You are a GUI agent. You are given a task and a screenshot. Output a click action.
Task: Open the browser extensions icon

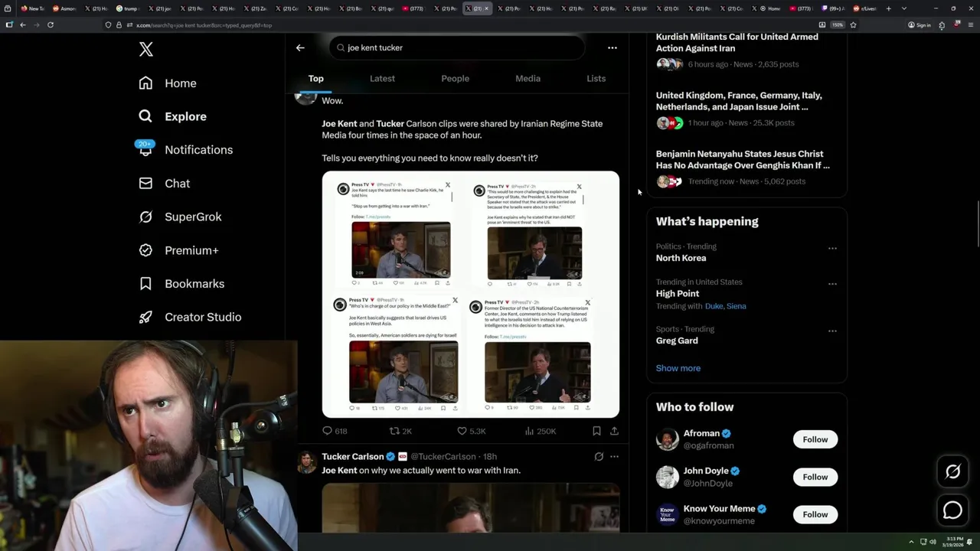(942, 25)
